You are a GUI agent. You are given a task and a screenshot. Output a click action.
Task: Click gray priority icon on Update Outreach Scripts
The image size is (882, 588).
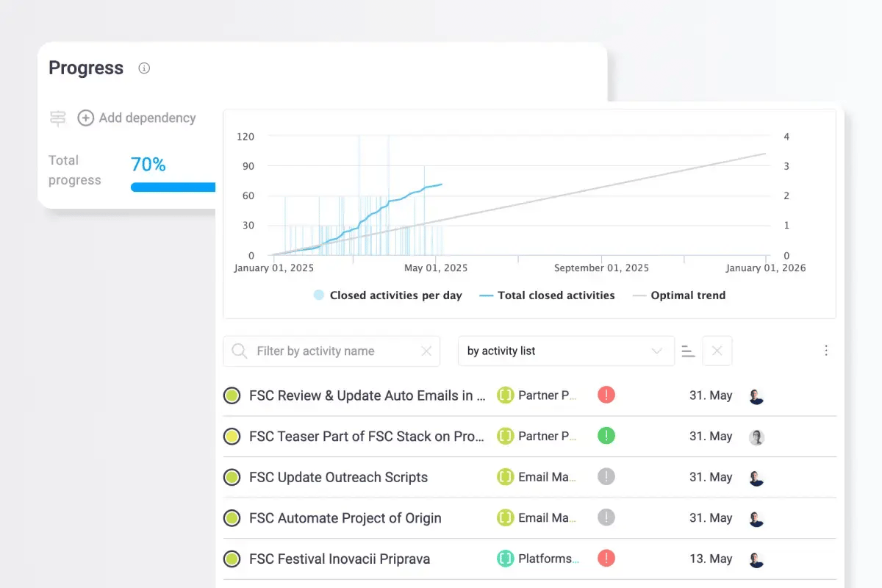click(x=606, y=477)
